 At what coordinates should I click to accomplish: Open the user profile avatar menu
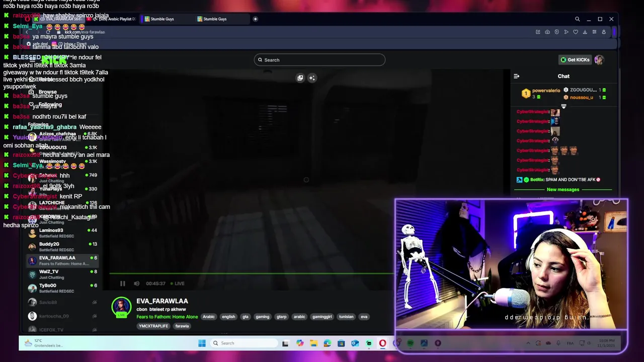point(599,60)
